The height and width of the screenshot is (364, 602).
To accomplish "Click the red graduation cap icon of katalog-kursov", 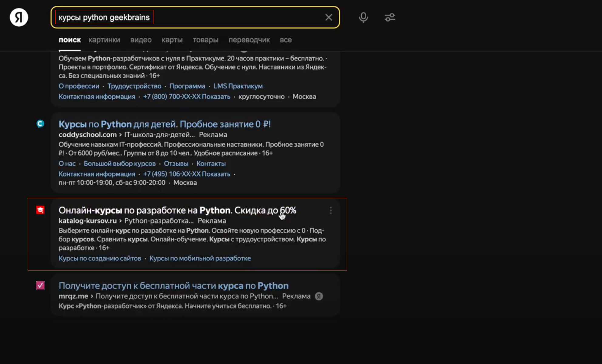I will pyautogui.click(x=40, y=210).
